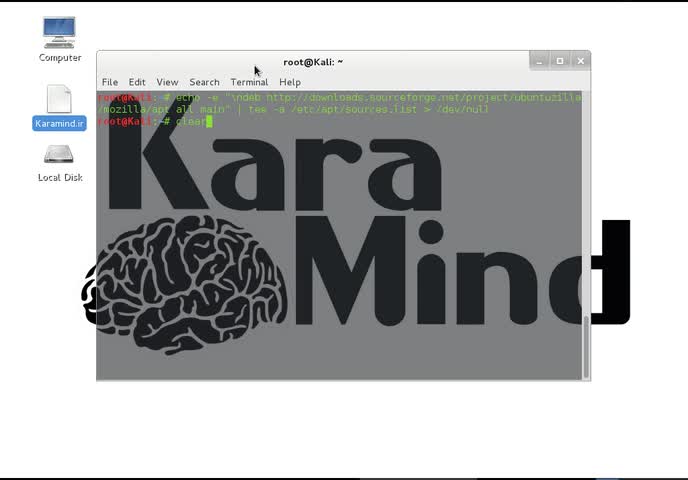Viewport: 688px width, 480px height.
Task: Click the 'Karamind.ir' file label
Action: 59,123
